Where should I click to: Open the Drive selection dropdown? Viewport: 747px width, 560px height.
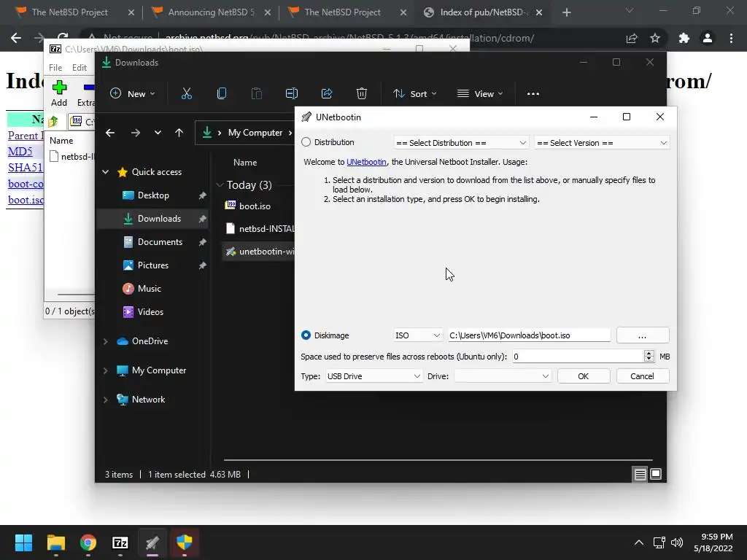click(x=503, y=376)
